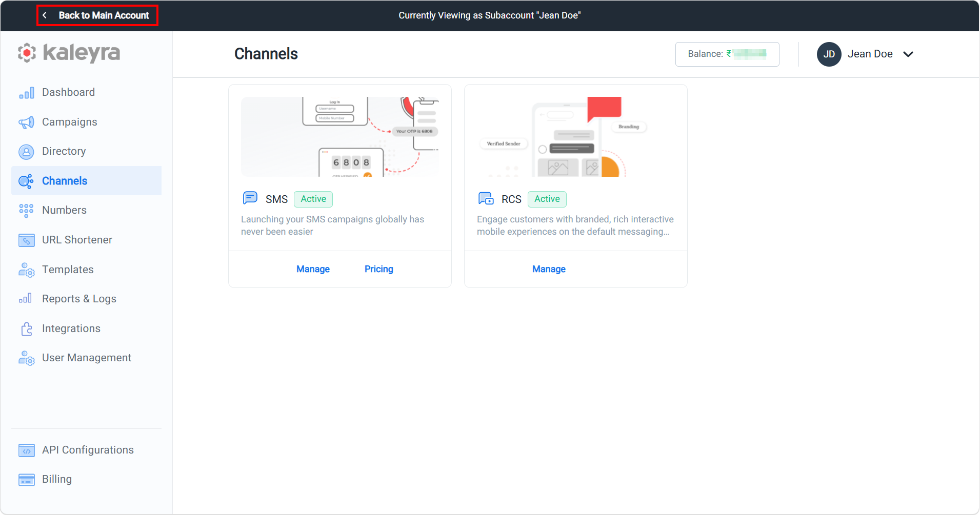Click the Directory person icon

click(x=27, y=152)
